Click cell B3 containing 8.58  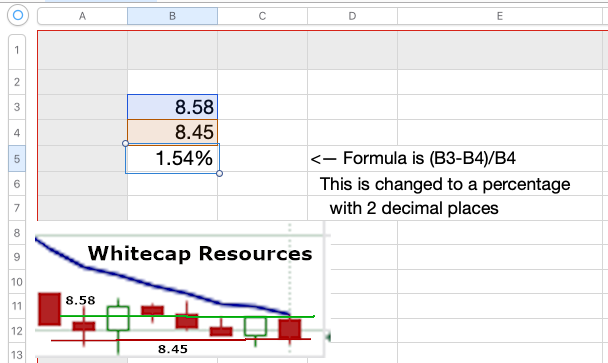(173, 107)
